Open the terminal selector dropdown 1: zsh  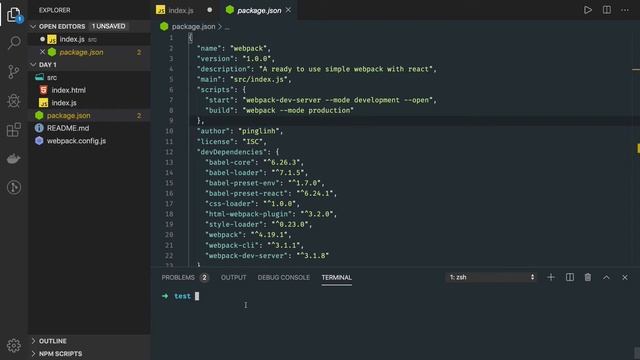click(491, 277)
